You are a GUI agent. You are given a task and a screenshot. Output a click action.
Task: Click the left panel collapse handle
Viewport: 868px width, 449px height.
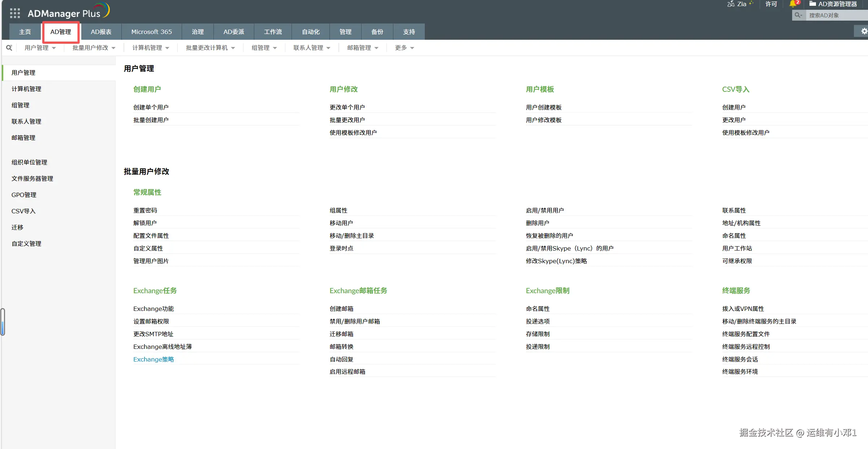coord(3,322)
